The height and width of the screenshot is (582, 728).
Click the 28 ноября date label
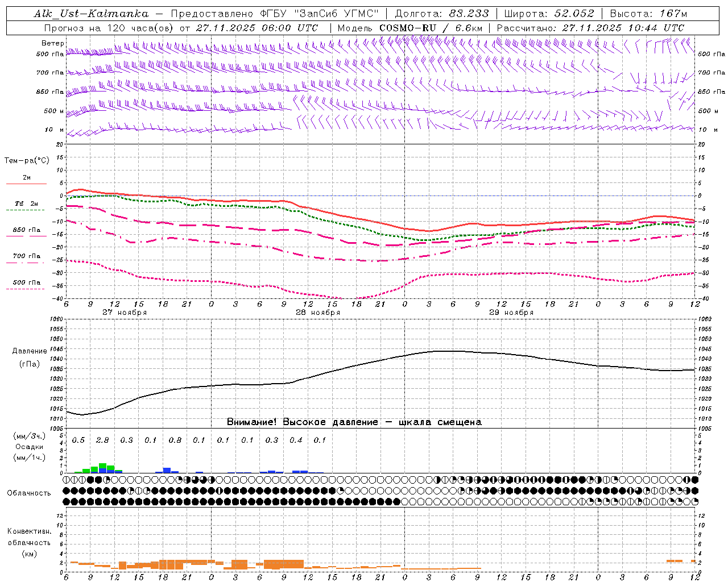click(318, 313)
